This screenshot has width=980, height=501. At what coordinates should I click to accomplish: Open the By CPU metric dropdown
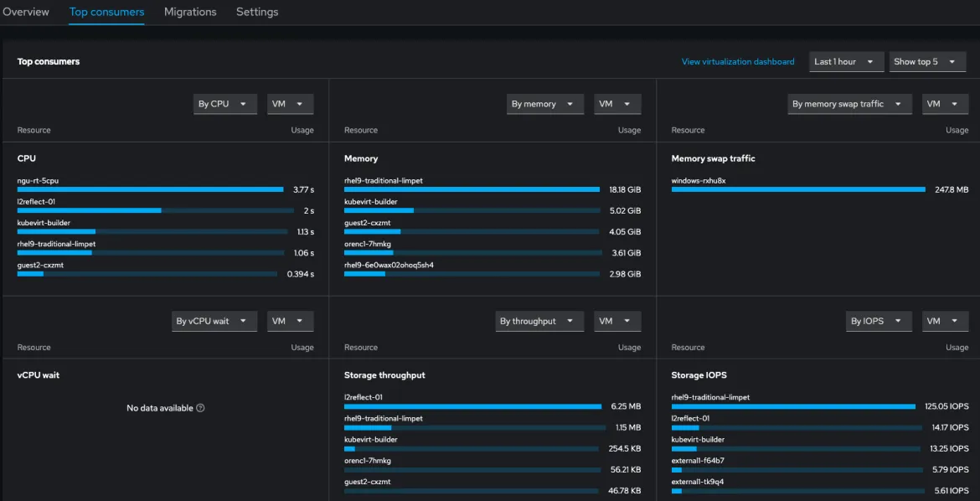click(224, 103)
